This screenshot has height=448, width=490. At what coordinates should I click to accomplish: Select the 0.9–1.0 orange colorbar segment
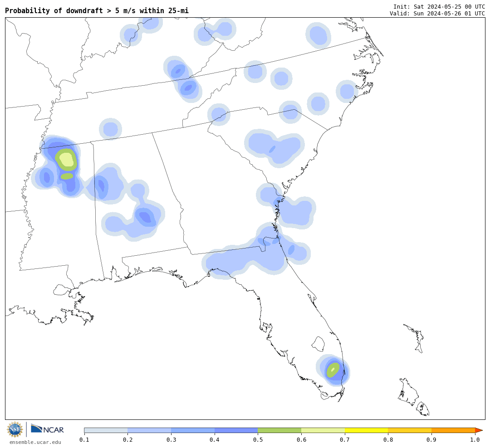453,430
